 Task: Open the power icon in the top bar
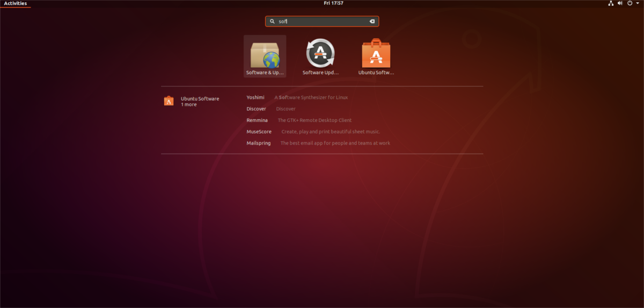(x=630, y=3)
